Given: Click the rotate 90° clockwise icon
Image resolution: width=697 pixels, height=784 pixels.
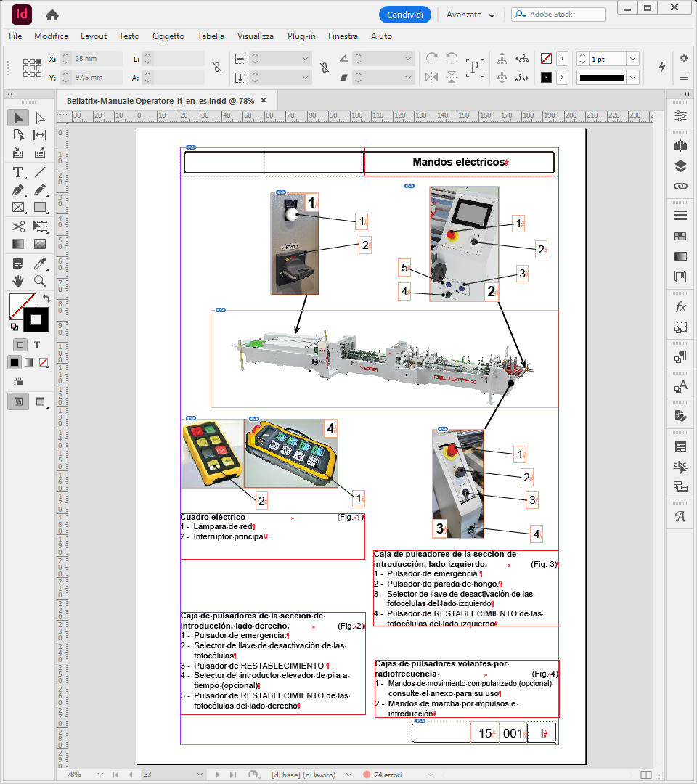Looking at the screenshot, I should point(432,59).
